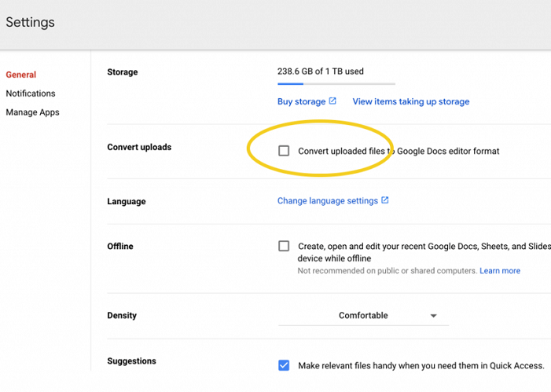Select the General settings tab

coord(21,75)
